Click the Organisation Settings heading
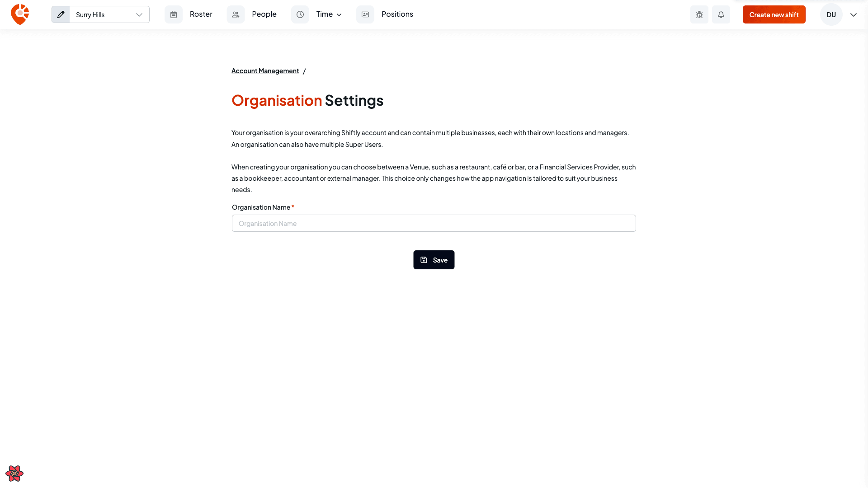Image resolution: width=868 pixels, height=488 pixels. click(x=307, y=100)
